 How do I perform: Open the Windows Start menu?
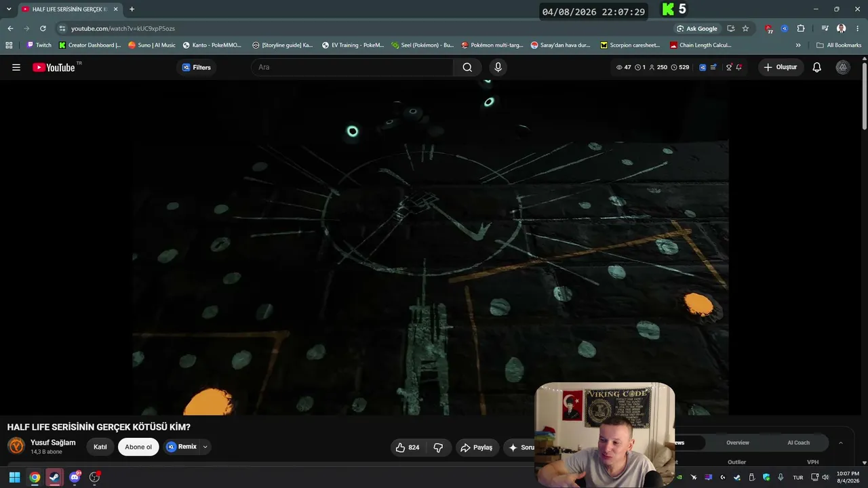click(14, 477)
